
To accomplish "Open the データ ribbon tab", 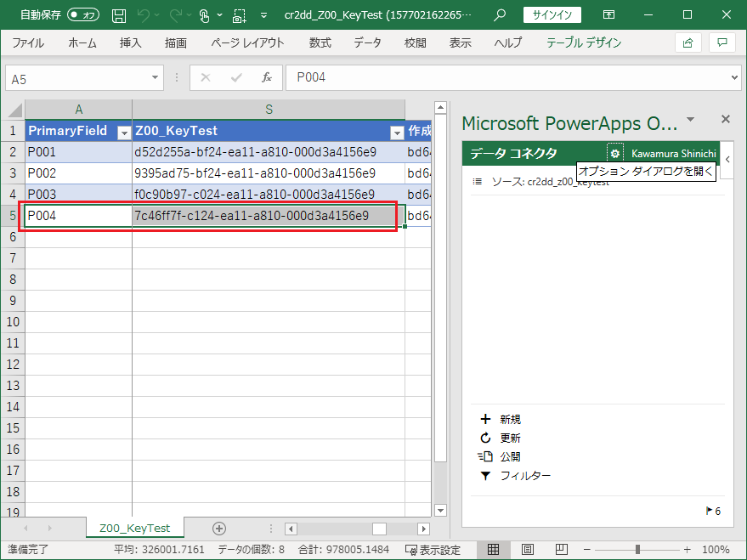I will pyautogui.click(x=367, y=42).
